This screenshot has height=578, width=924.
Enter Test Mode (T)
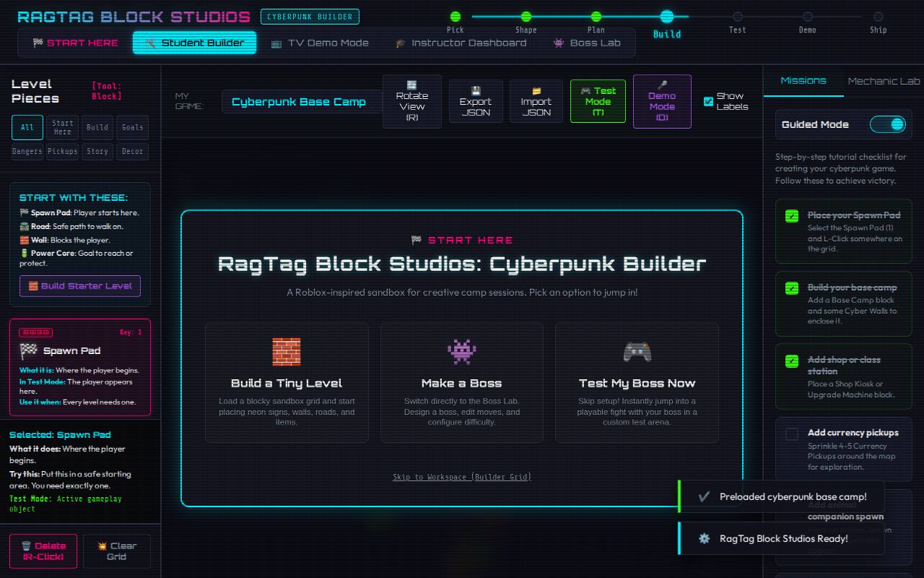point(598,101)
